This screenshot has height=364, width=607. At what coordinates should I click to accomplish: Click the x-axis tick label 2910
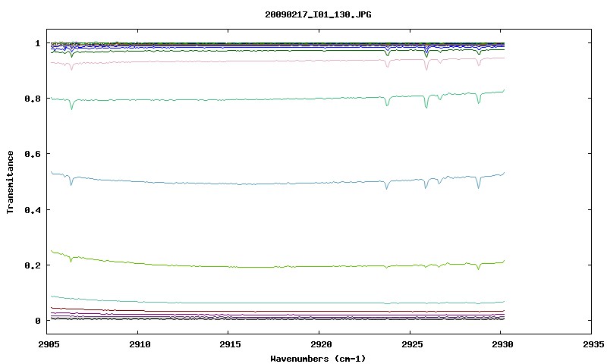[x=140, y=344]
